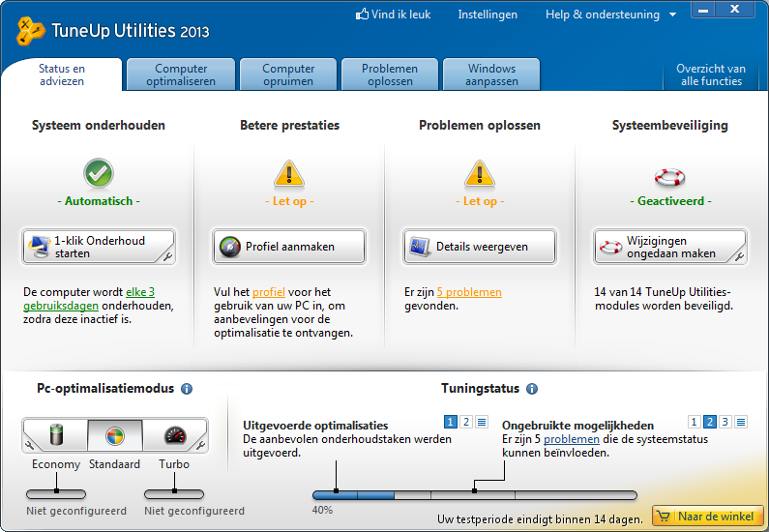Screen dimensions: 769x532
Task: Click the Automatisch status label
Action: pyautogui.click(x=99, y=201)
